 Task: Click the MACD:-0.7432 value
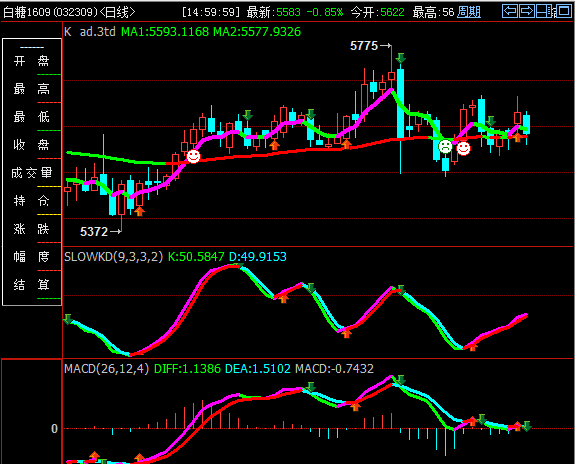(334, 368)
